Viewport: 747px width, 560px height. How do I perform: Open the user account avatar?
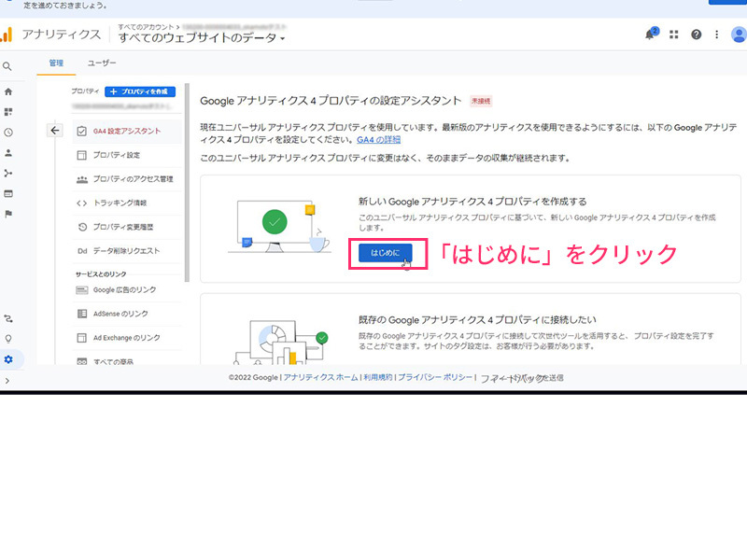(739, 35)
